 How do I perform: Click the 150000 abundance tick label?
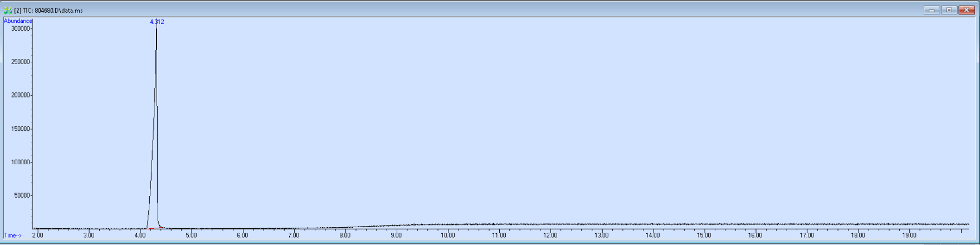(x=21, y=129)
